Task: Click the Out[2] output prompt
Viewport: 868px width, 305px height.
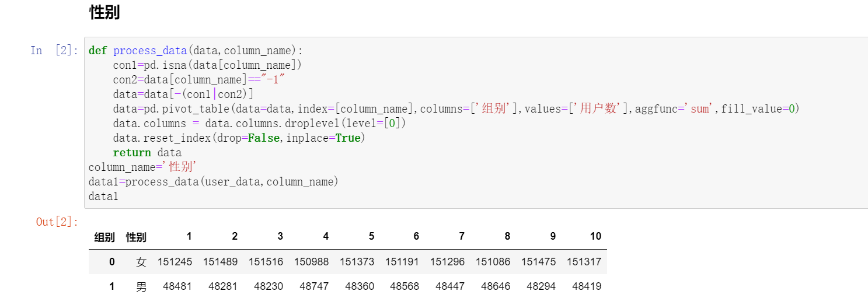Action: (x=57, y=222)
